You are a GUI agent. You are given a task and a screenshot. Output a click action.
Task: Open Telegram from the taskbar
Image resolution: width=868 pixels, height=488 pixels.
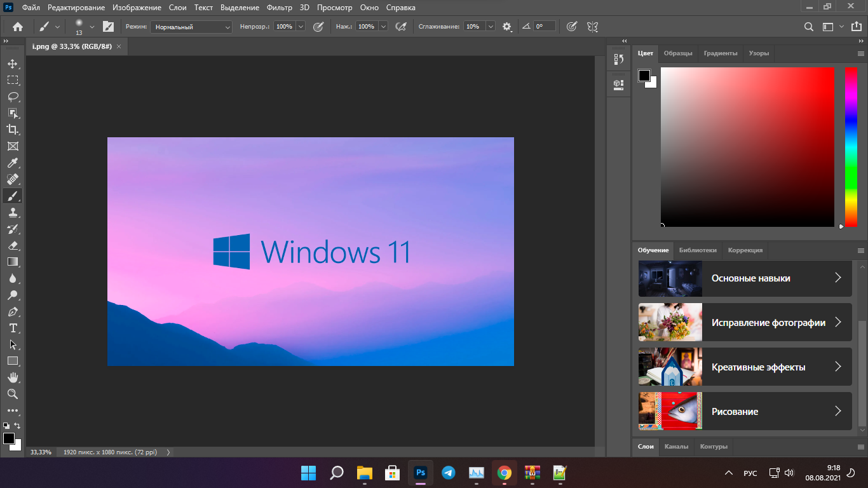[x=449, y=473]
